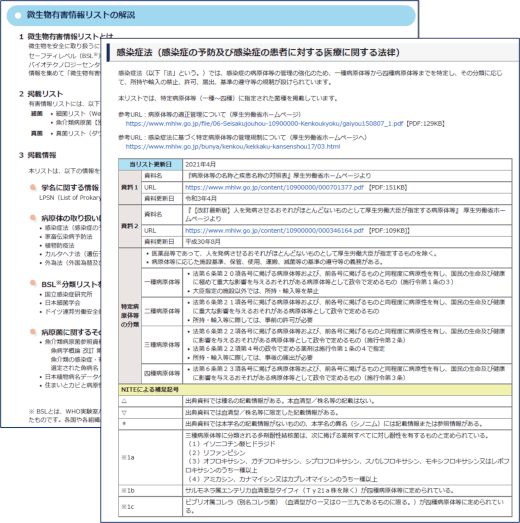Click the NITEによる補足記号 section header
This screenshot has width=520, height=523.
[x=315, y=390]
